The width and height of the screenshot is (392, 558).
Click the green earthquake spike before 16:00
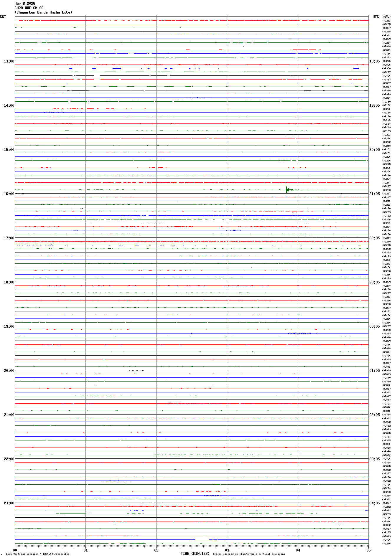[x=287, y=190]
